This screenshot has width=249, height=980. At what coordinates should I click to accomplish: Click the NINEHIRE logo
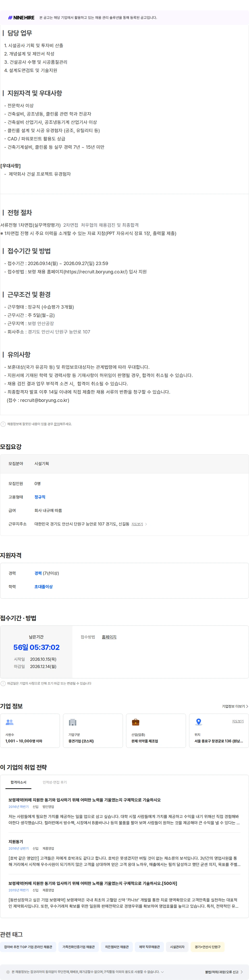(x=21, y=18)
